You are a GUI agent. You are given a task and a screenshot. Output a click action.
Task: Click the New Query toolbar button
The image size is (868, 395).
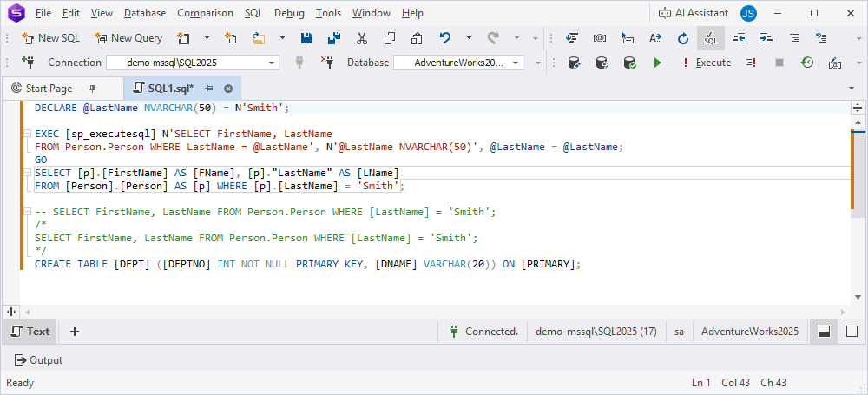128,38
